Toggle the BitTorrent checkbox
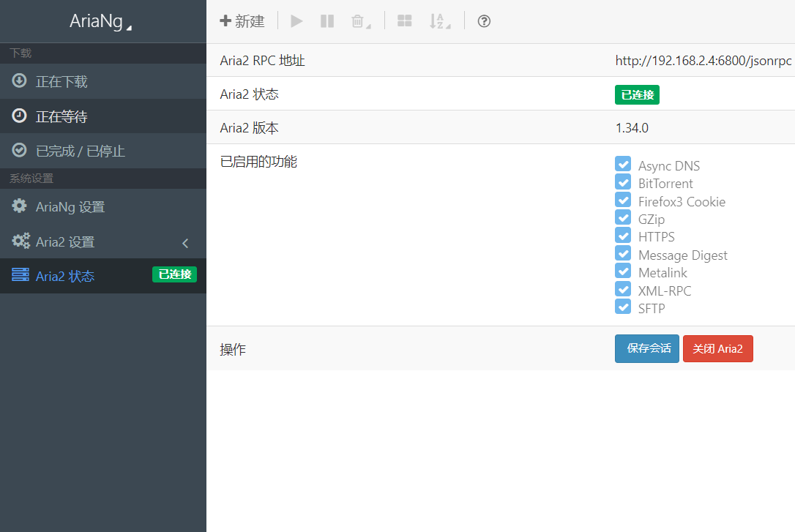Image resolution: width=795 pixels, height=532 pixels. (x=623, y=182)
